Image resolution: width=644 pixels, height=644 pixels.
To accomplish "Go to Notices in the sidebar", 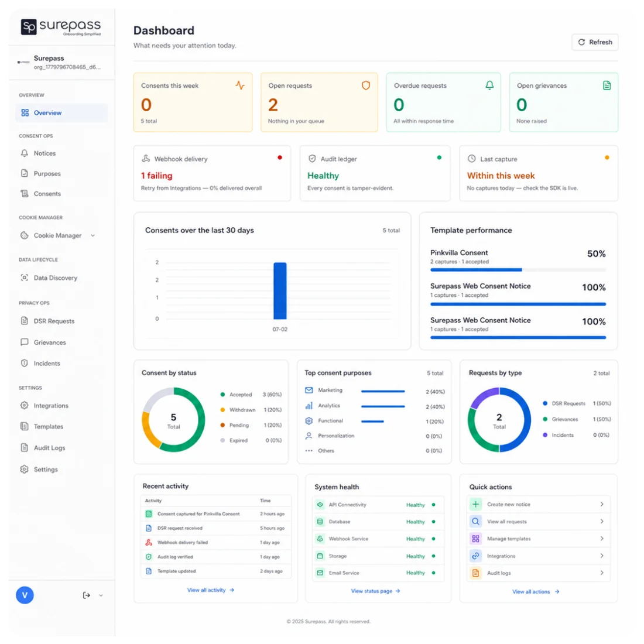I will [x=61, y=153].
